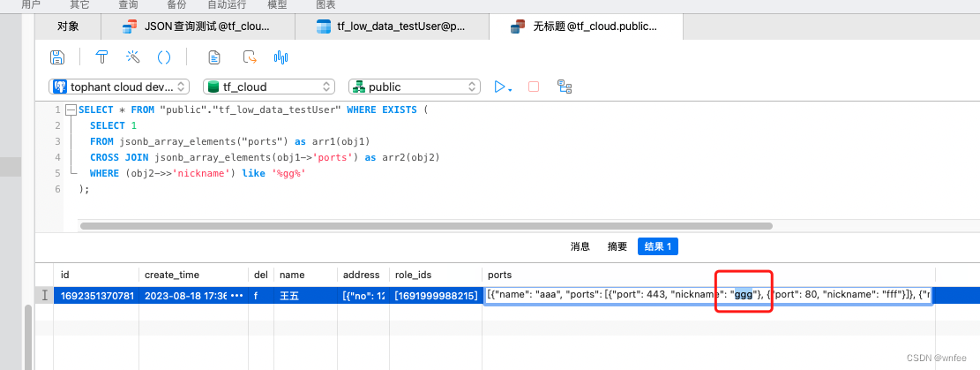This screenshot has height=370, width=980.
Task: Click line number 3 in the editor gutter
Action: tap(57, 141)
